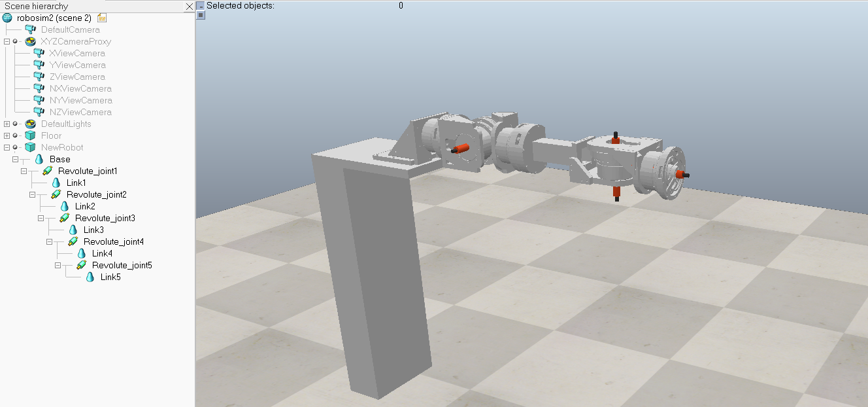Click the small square view button in viewport corner
This screenshot has width=868, height=407.
point(201,15)
